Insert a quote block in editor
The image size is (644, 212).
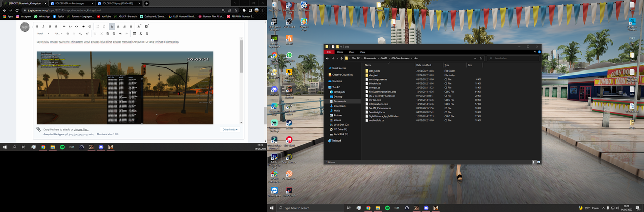[x=70, y=27]
